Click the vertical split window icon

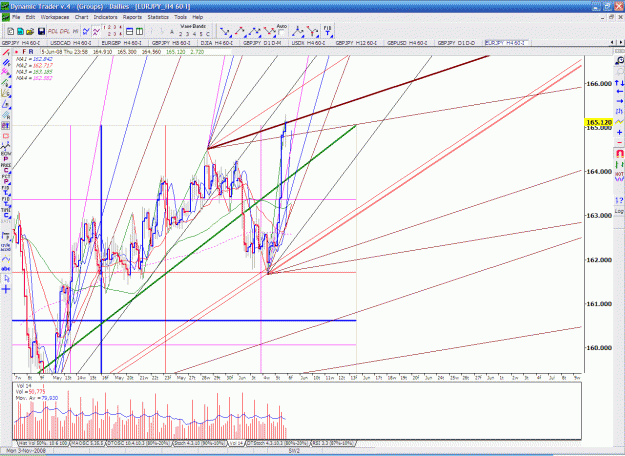click(x=139, y=31)
